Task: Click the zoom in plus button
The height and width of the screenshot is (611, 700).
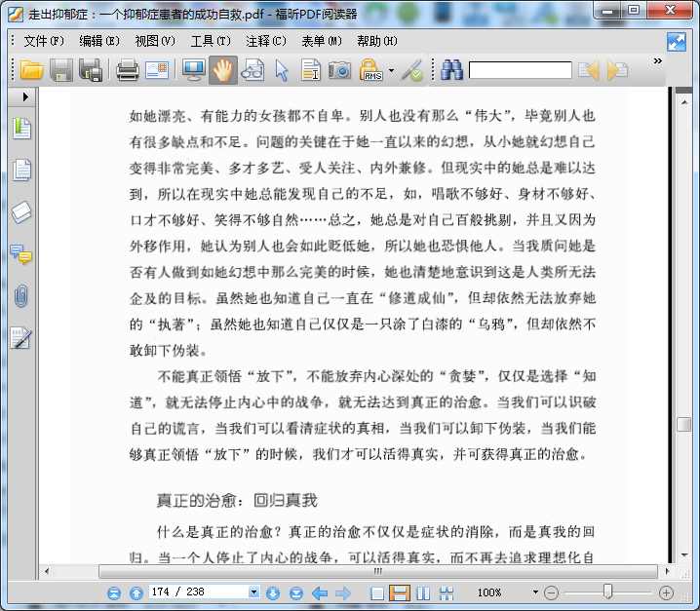Action: [x=666, y=592]
